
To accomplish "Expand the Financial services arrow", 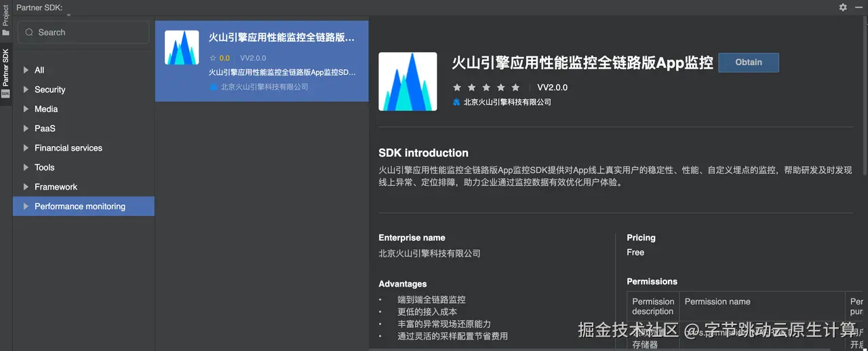I will click(x=26, y=148).
